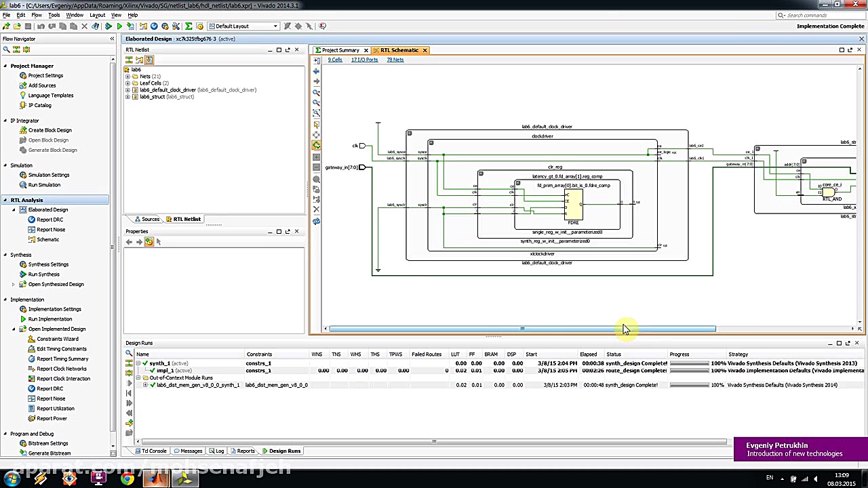Collapse the Flow Navigator panel
The height and width of the screenshot is (488, 868).
coord(113,39)
